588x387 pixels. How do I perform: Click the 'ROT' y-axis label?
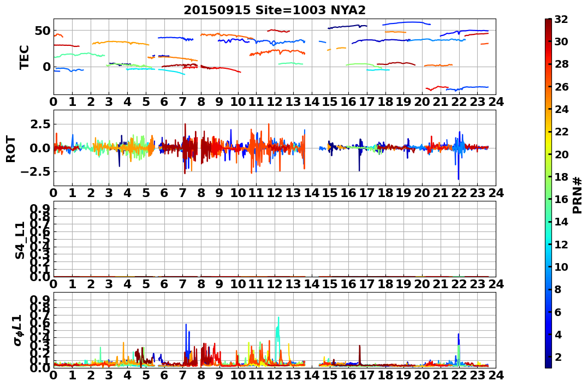[x=11, y=148]
